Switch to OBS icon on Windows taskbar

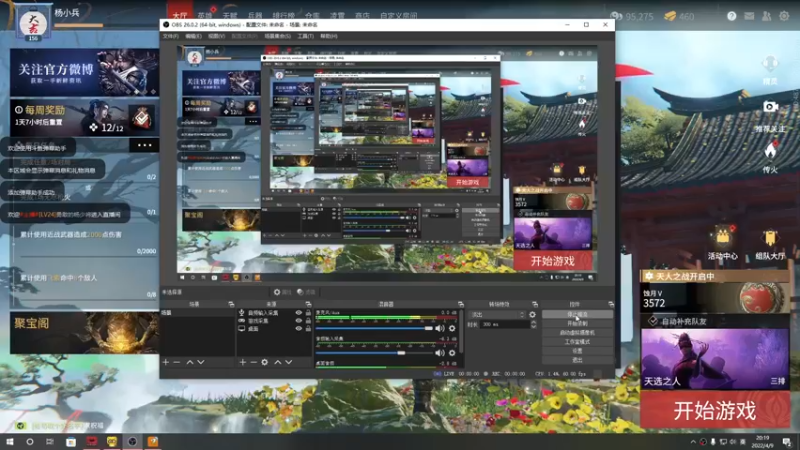click(132, 441)
